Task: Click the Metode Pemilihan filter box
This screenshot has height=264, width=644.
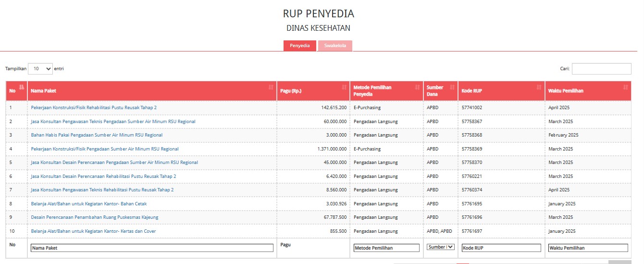Action: coord(386,248)
